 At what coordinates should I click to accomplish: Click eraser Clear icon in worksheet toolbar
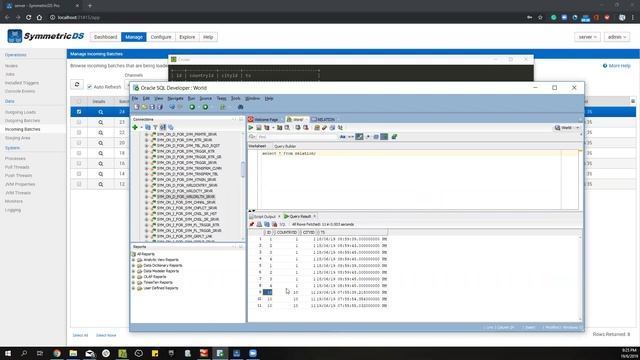324,128
